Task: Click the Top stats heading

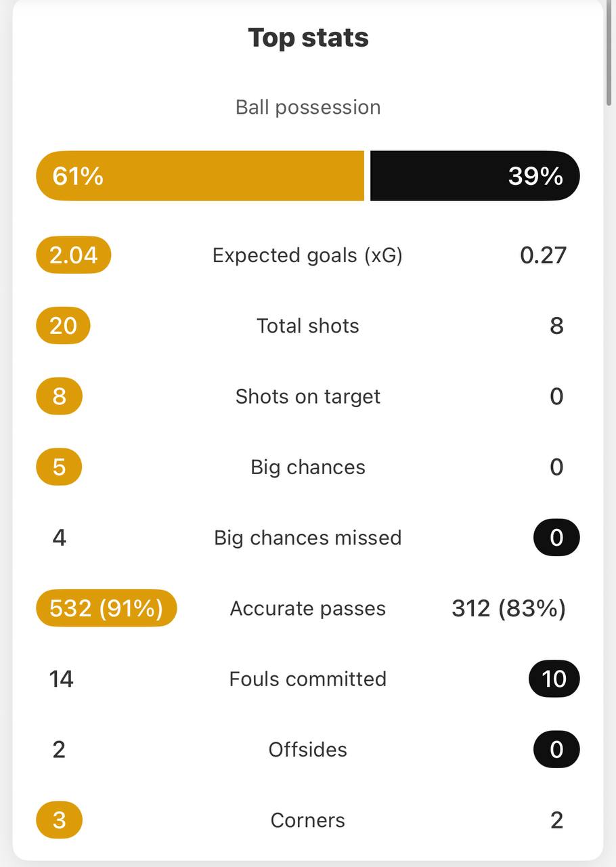Action: (308, 38)
